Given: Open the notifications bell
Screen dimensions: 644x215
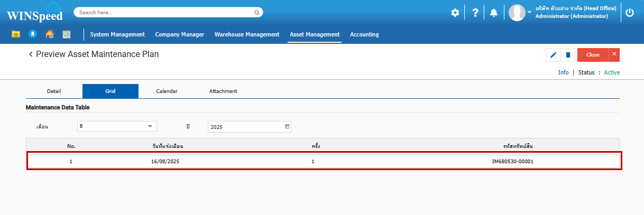Looking at the screenshot, I should pos(493,13).
